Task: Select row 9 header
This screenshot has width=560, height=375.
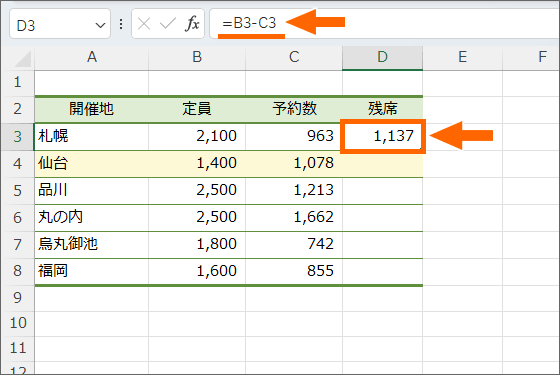Action: (x=18, y=298)
